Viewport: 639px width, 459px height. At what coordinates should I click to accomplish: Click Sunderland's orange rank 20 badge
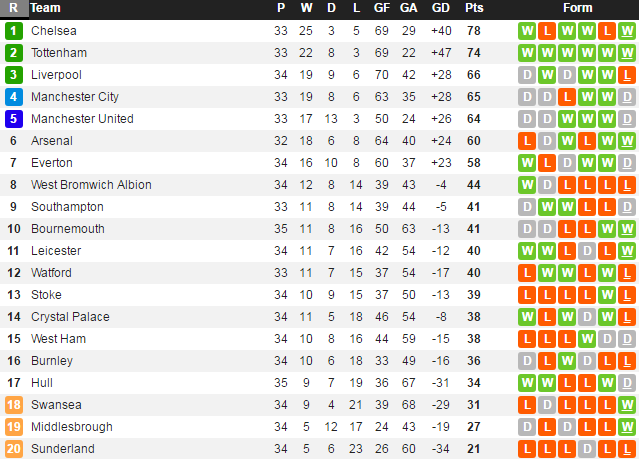14,448
